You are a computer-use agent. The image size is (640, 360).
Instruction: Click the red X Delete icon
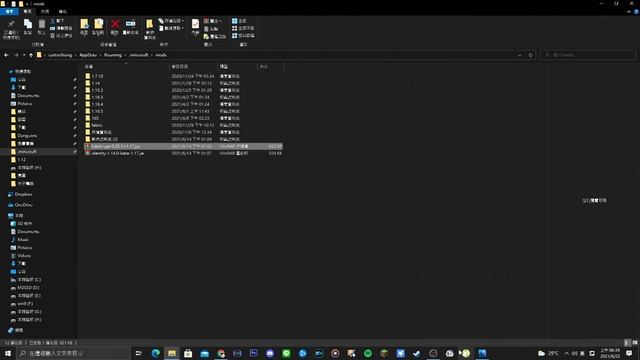point(115,24)
